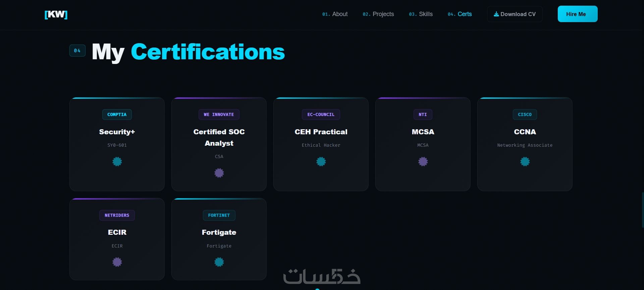Click the Security+ certificate badge icon
Image resolution: width=644 pixels, height=290 pixels.
tap(117, 162)
